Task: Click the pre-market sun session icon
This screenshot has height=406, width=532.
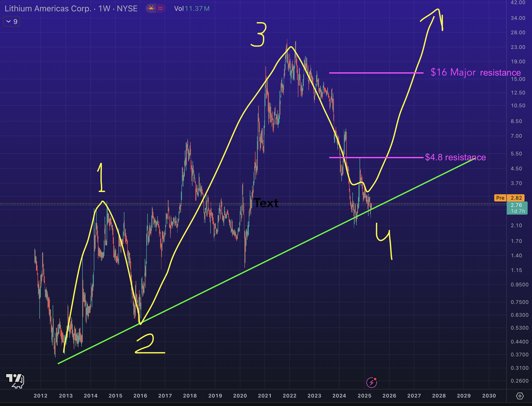Action: [151, 8]
